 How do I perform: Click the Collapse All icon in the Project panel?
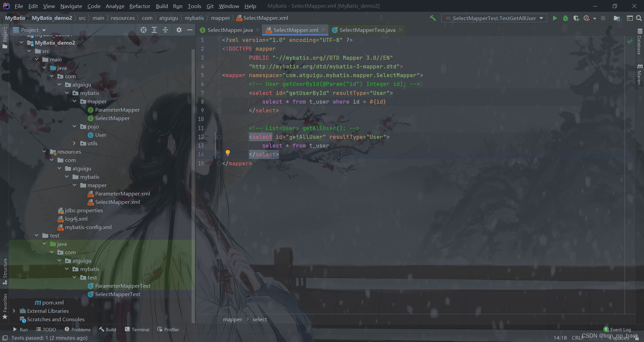[x=165, y=30]
